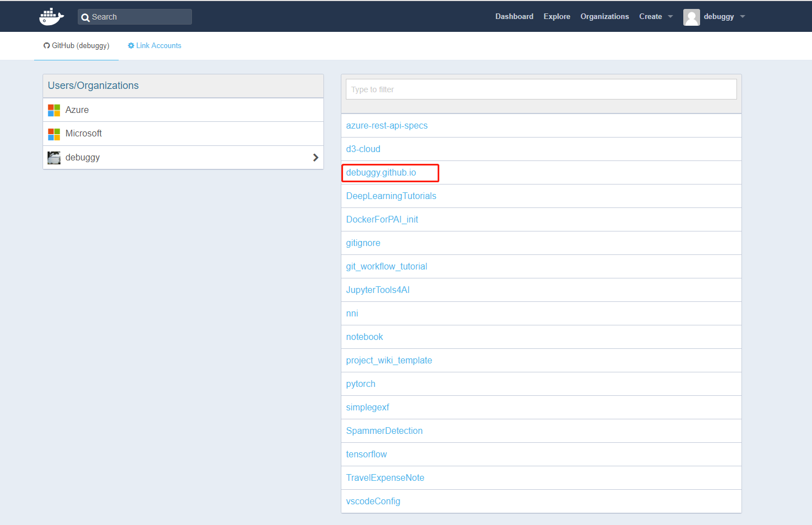Screen dimensions: 812x525
Task: Select the debuggy user row
Action: click(184, 158)
